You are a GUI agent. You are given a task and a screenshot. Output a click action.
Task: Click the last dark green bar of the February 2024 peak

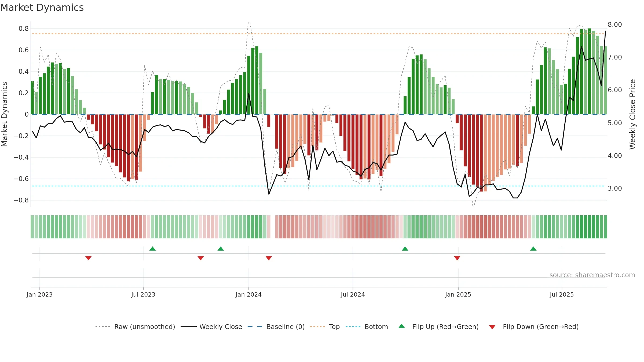[x=257, y=80]
